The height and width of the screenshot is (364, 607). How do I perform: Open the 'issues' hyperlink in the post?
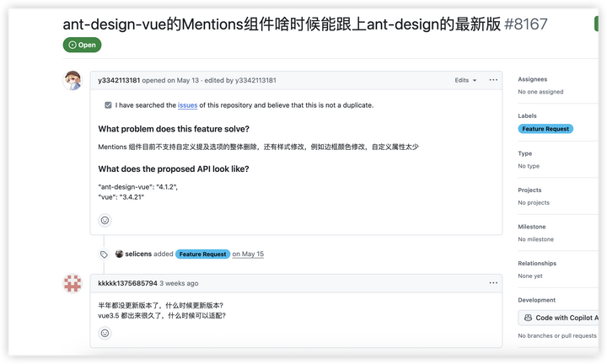click(x=187, y=105)
